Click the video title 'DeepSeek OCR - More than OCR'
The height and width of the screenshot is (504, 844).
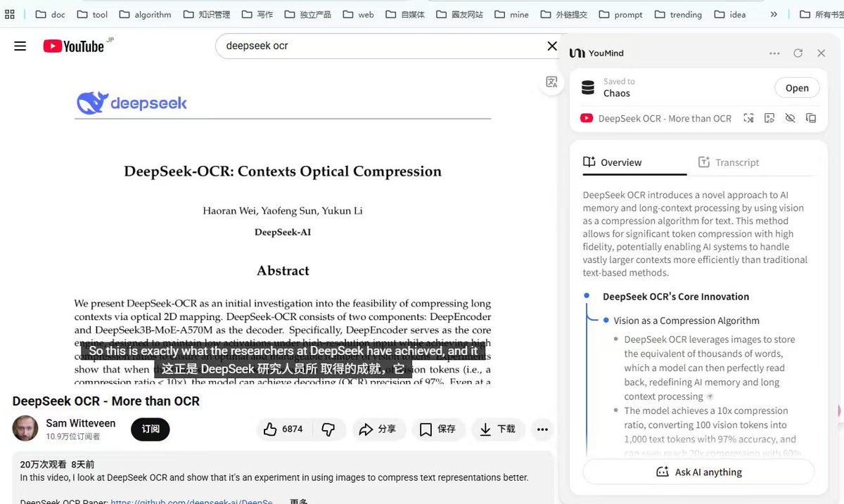pos(106,401)
